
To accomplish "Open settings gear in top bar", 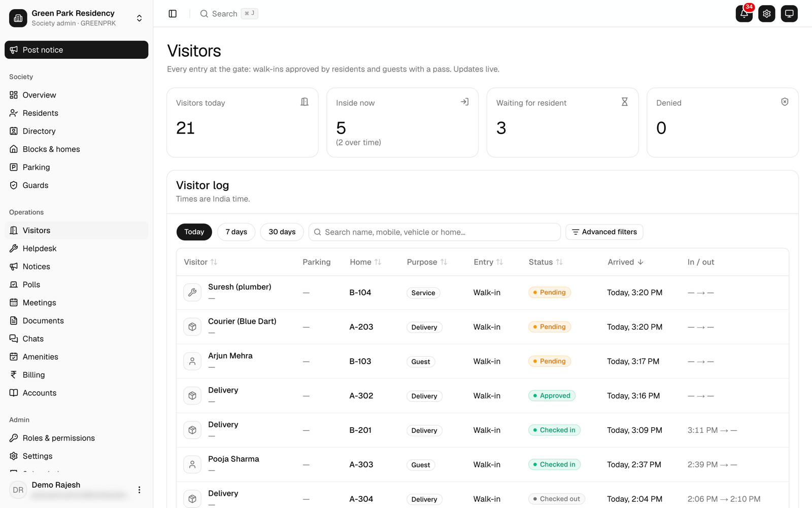I will coord(766,14).
